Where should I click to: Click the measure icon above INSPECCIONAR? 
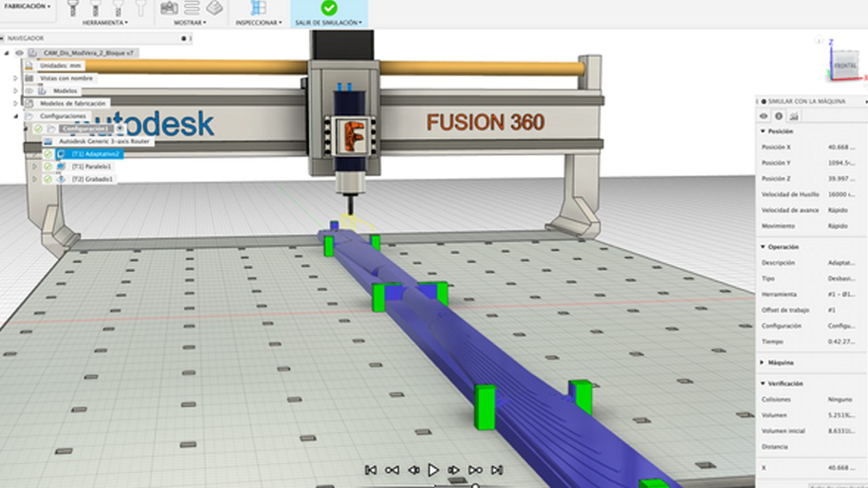click(x=258, y=8)
